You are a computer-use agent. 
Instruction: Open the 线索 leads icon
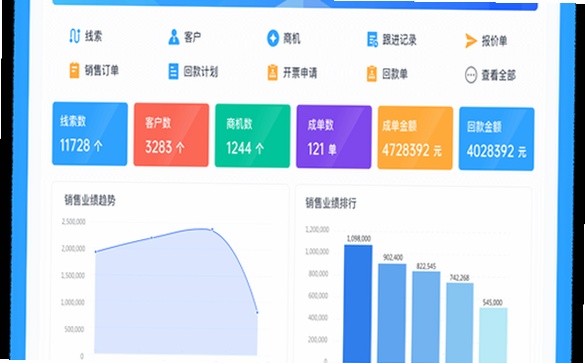tap(75, 36)
